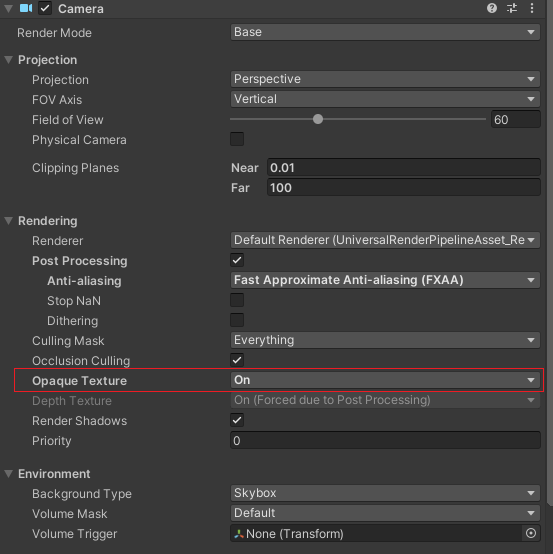The width and height of the screenshot is (553, 554).
Task: Open Opaque Texture dropdown
Action: tap(385, 380)
